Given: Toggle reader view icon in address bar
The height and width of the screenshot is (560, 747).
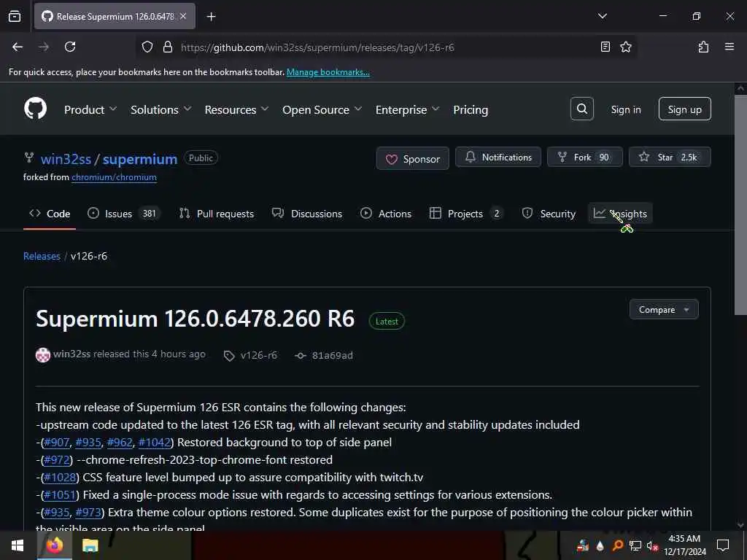Looking at the screenshot, I should point(605,47).
